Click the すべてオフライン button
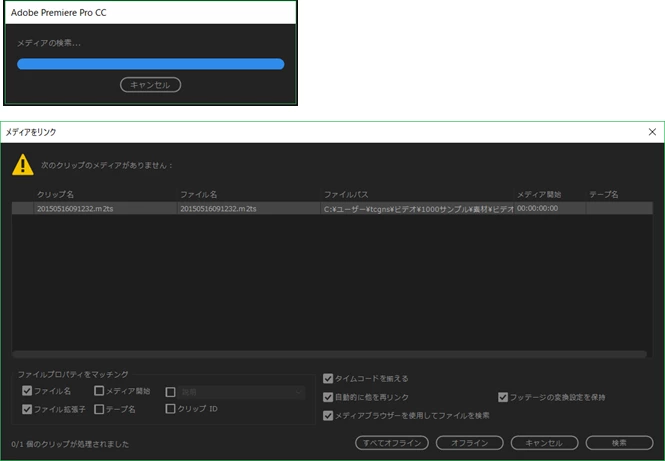Screen dimensions: 665x461 (392, 443)
